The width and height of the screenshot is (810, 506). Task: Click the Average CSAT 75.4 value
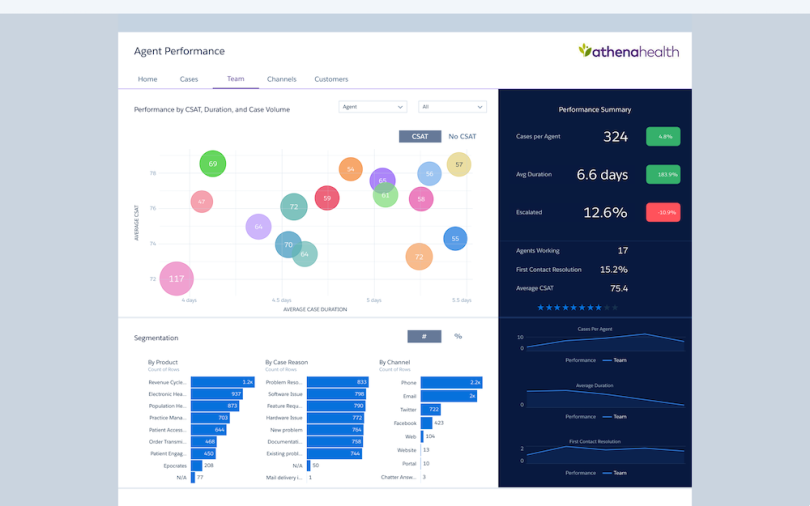[x=619, y=289]
